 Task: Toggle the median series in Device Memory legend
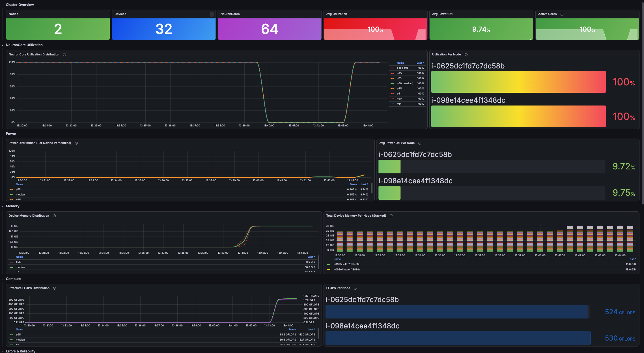20,267
